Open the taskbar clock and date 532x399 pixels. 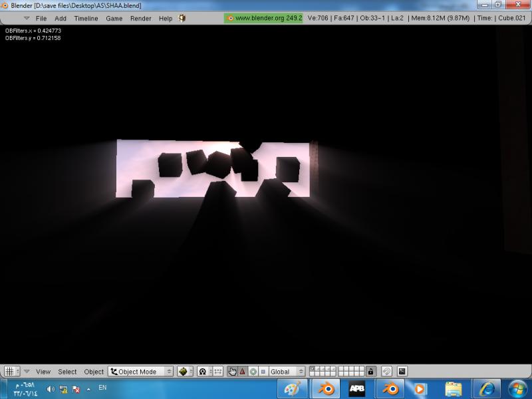click(x=25, y=389)
